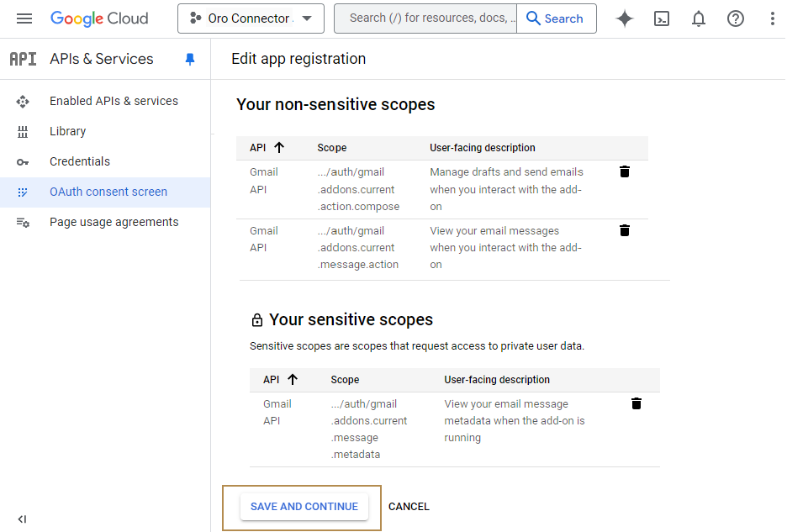Click the Save and Continue button
This screenshot has height=532, width=787.
point(304,507)
